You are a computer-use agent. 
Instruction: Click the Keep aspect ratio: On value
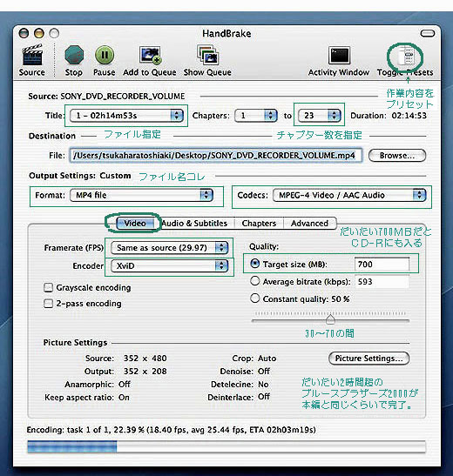tap(124, 398)
